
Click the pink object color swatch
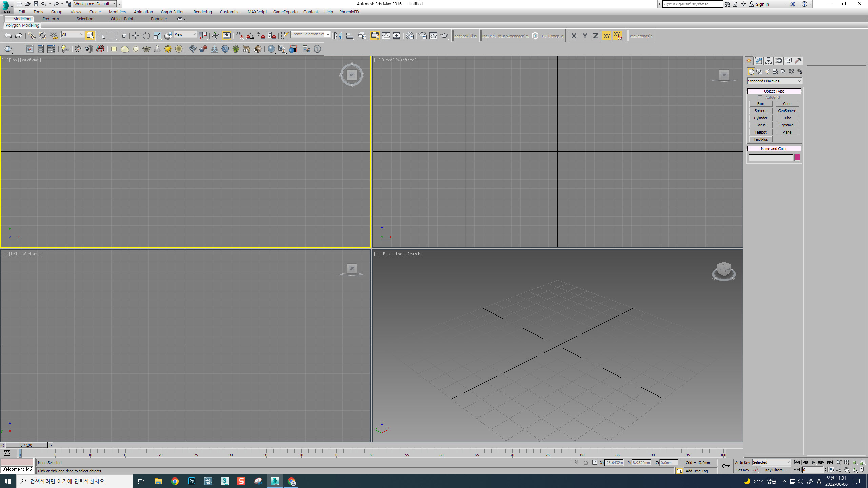point(797,157)
